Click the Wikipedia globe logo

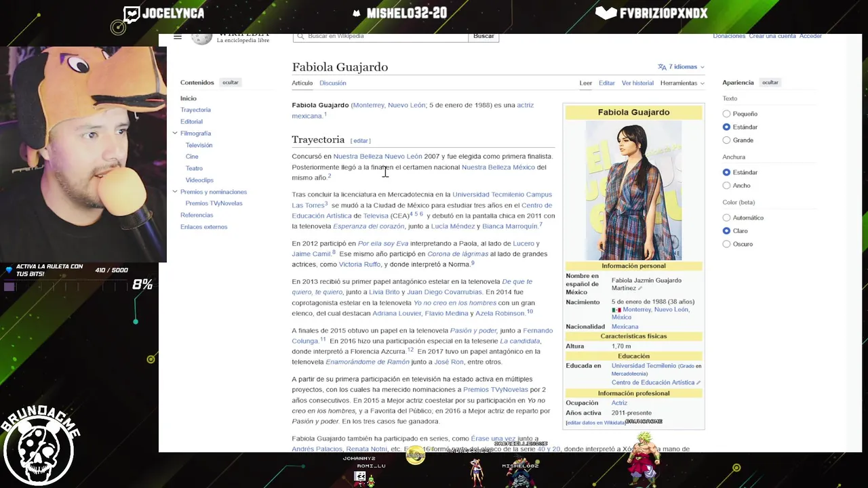pos(201,38)
